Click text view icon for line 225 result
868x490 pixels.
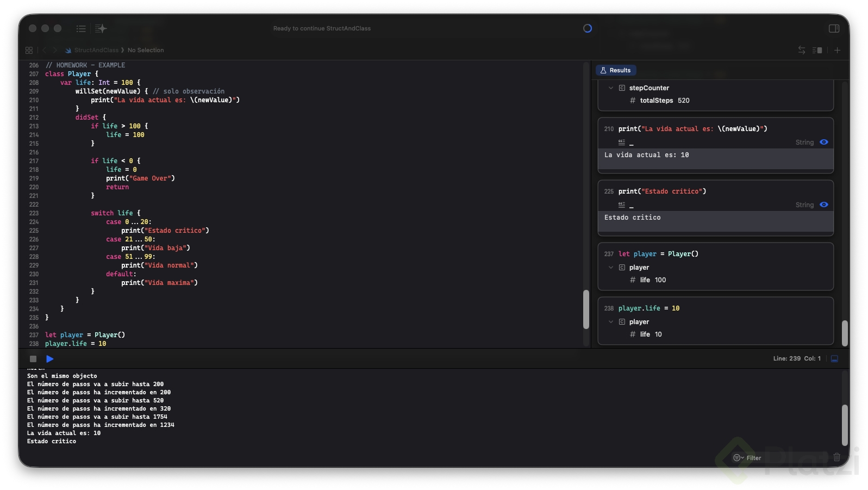pos(622,205)
